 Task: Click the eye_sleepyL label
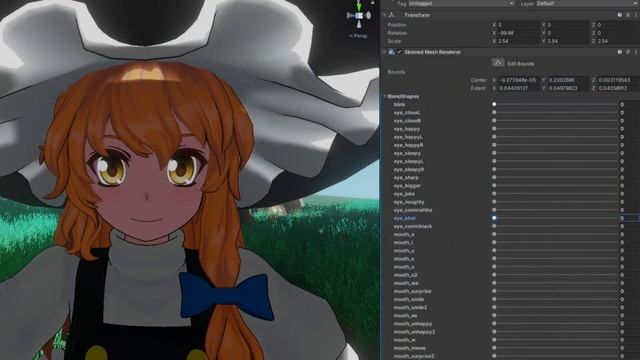(409, 162)
